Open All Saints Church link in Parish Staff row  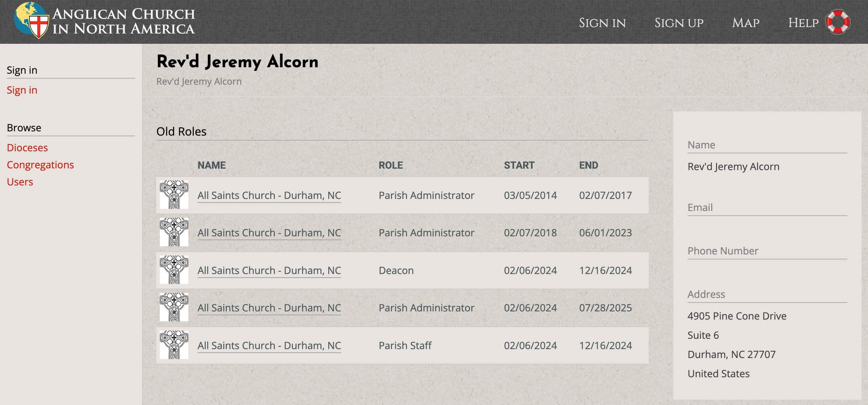pos(269,346)
